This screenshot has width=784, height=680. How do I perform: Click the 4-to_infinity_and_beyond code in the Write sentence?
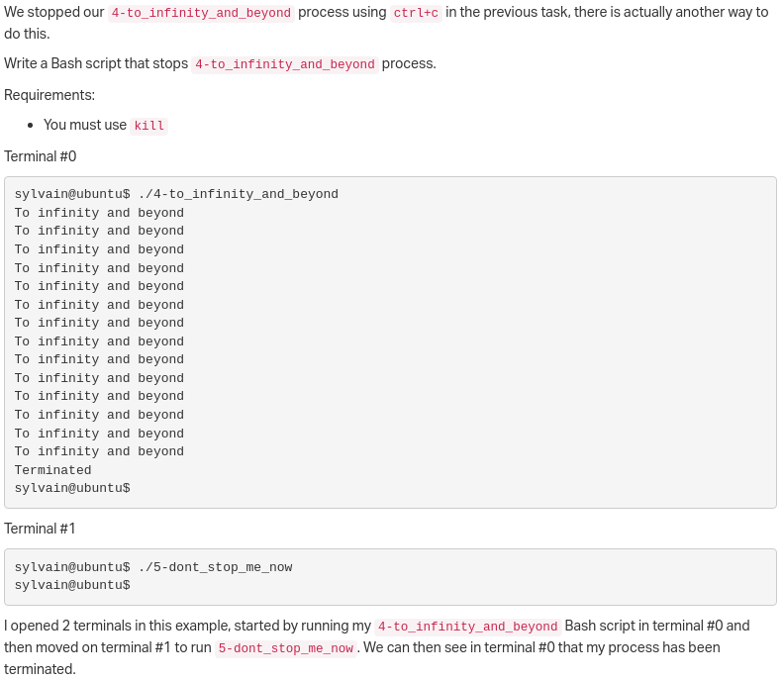pyautogui.click(x=284, y=64)
